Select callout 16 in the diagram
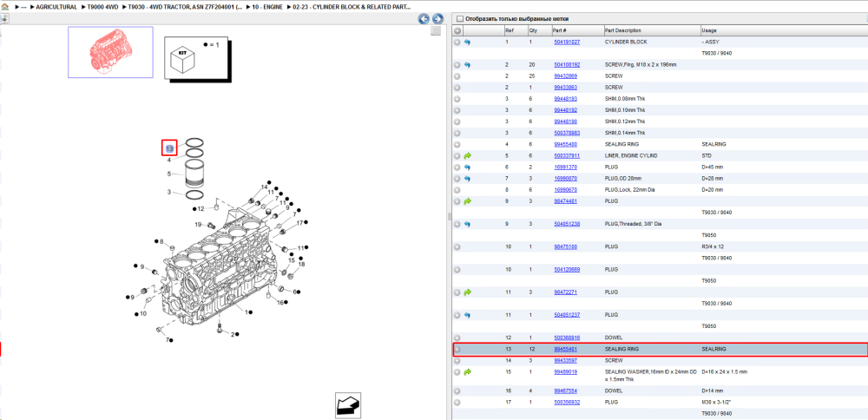868x420 pixels. click(280, 302)
